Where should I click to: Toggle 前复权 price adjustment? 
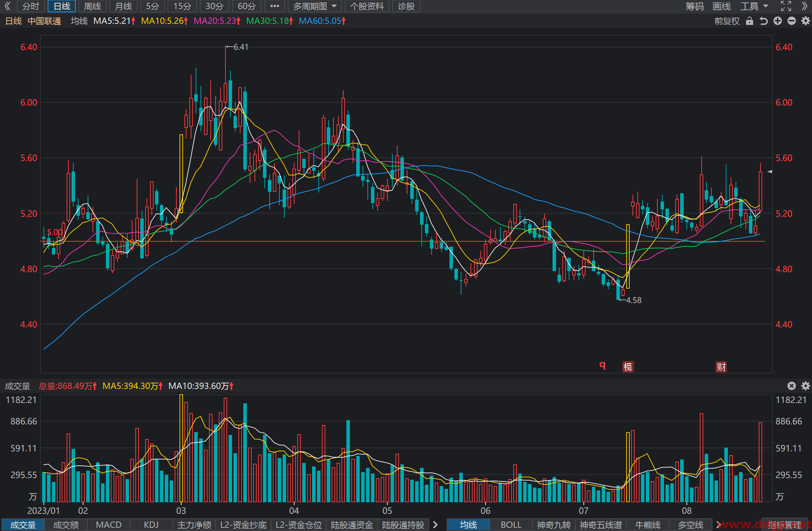click(727, 21)
